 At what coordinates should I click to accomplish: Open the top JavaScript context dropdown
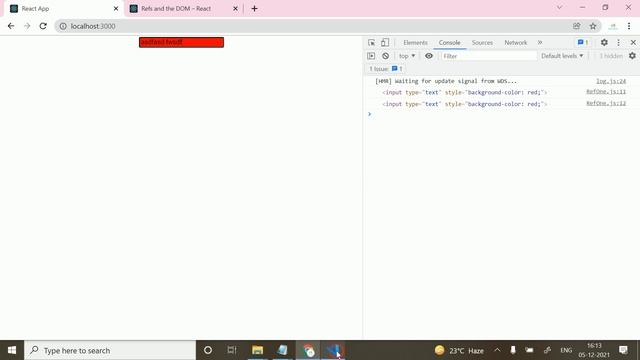pos(407,56)
